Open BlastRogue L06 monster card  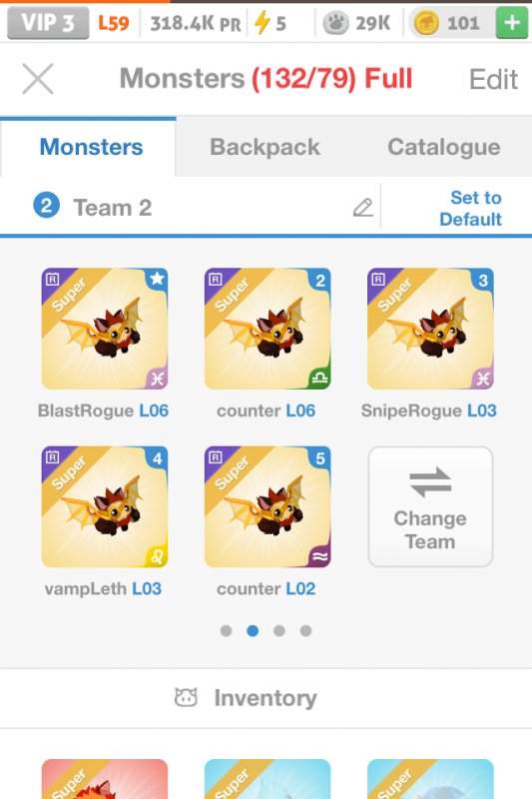tap(105, 329)
